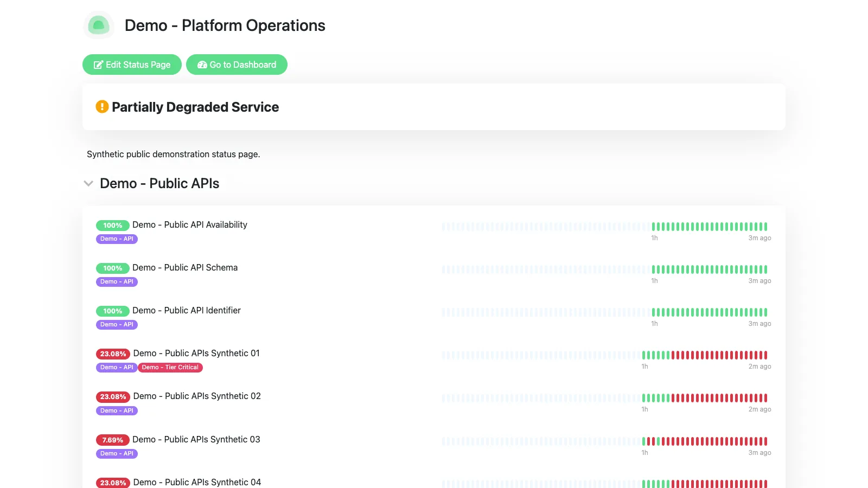This screenshot has height=488, width=868.
Task: Go to Dashboard
Action: 237,65
